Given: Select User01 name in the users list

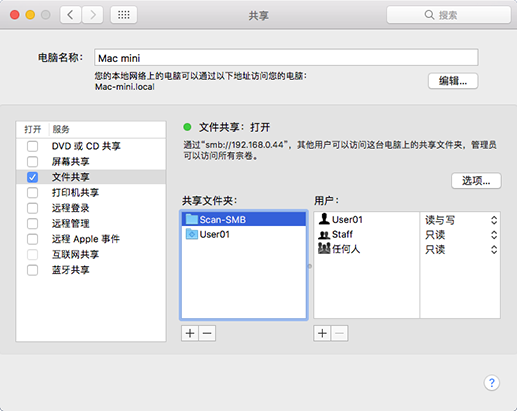Looking at the screenshot, I should (x=347, y=220).
